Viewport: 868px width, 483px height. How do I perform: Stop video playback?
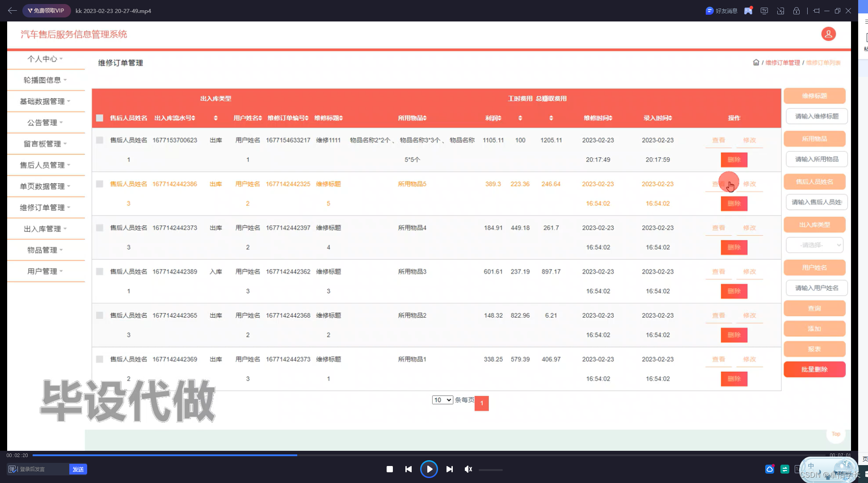390,469
